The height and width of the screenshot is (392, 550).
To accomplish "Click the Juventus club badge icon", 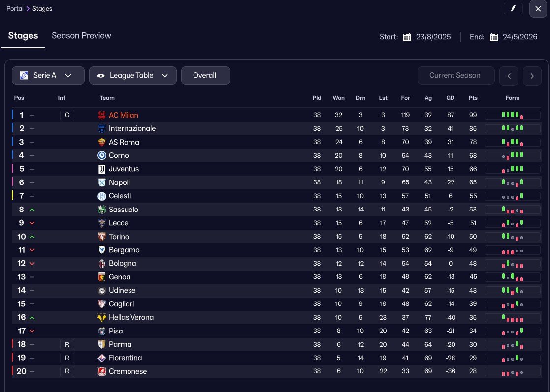I will pos(102,169).
